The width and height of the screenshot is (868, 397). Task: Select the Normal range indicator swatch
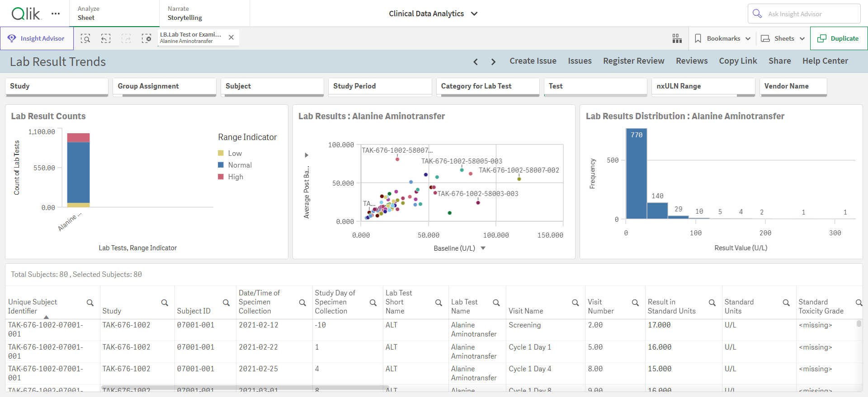coord(221,165)
